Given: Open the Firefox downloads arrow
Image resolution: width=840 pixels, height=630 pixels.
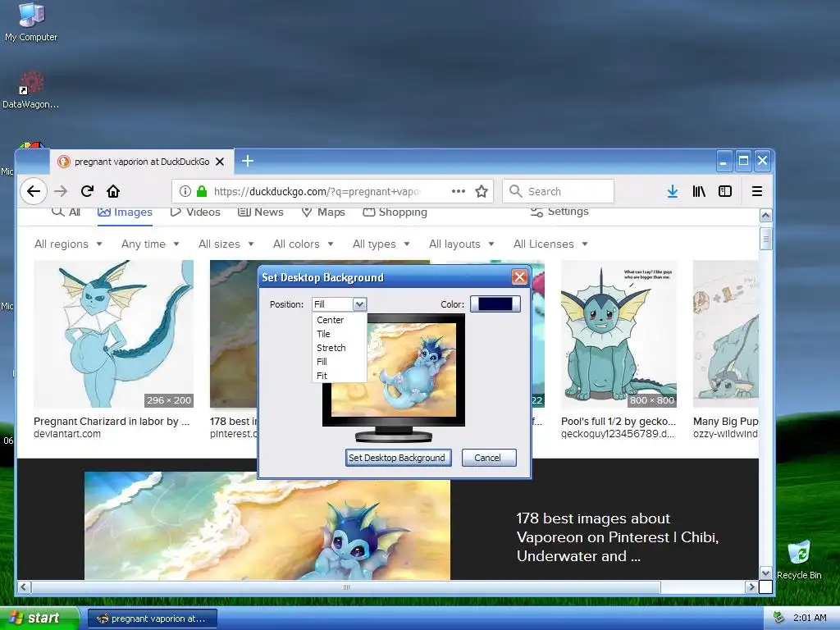Looking at the screenshot, I should (x=673, y=191).
